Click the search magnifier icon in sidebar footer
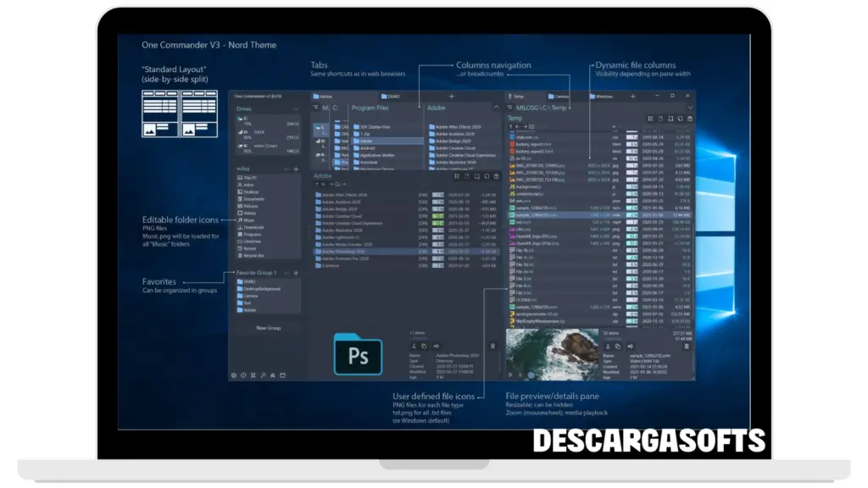This screenshot has width=868, height=488. [x=263, y=375]
